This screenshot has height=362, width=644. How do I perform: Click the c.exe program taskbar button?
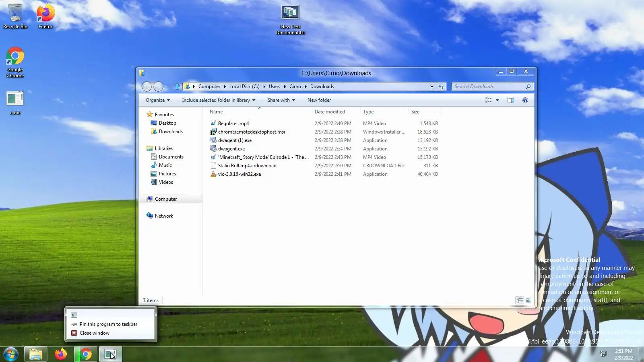[x=110, y=354]
